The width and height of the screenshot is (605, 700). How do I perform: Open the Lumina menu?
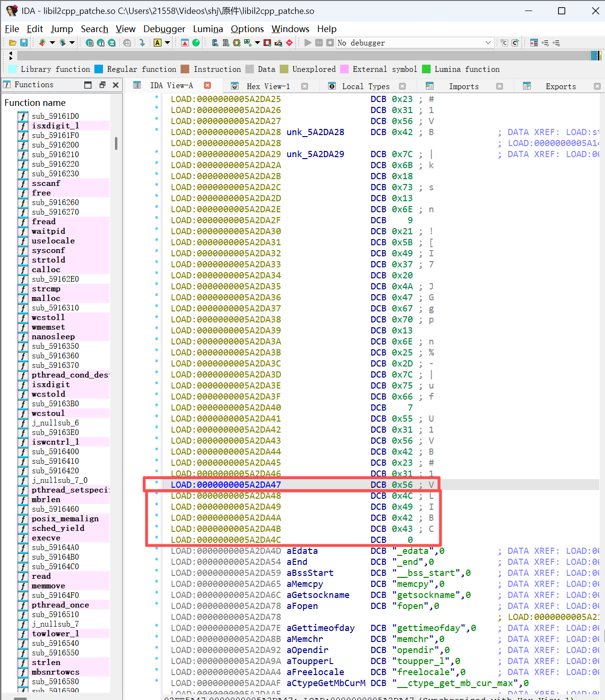208,29
